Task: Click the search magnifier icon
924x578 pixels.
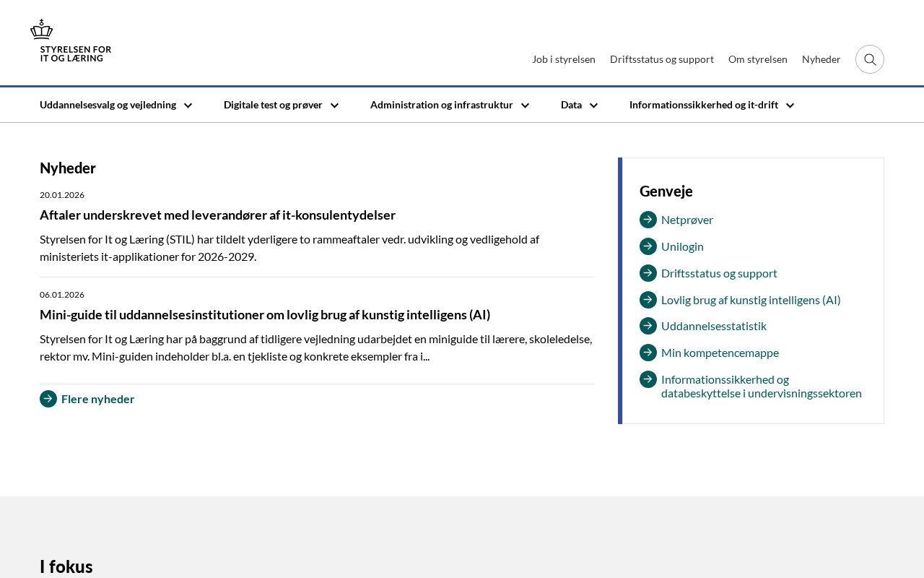Action: coord(869,59)
